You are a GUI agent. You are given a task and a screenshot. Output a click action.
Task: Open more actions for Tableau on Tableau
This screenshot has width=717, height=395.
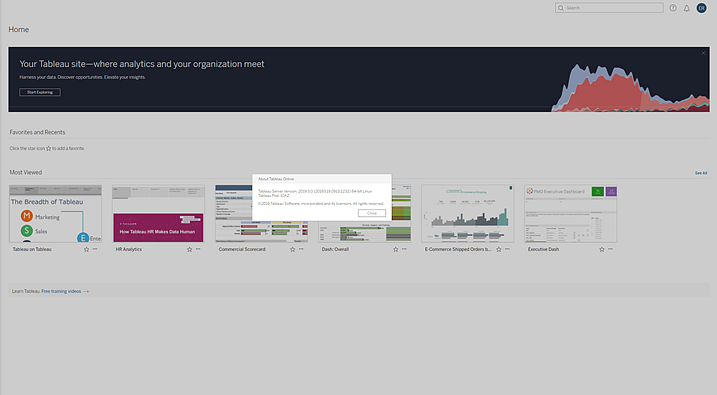point(95,249)
